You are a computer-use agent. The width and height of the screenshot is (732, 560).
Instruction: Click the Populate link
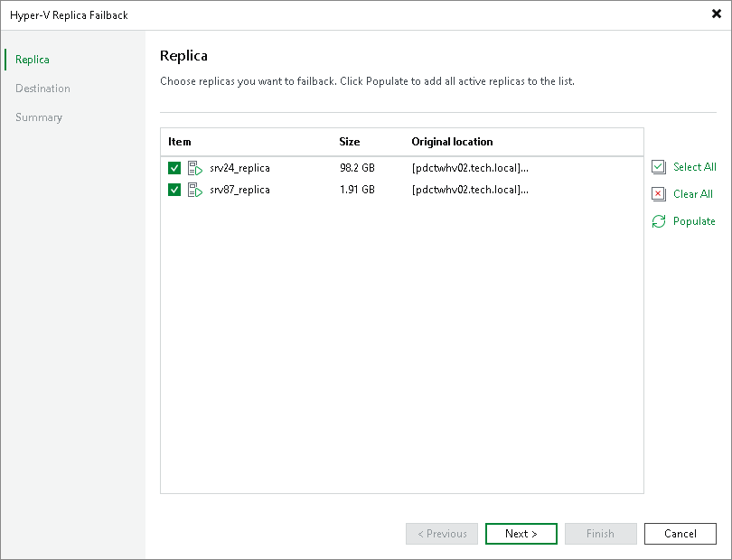tap(694, 221)
